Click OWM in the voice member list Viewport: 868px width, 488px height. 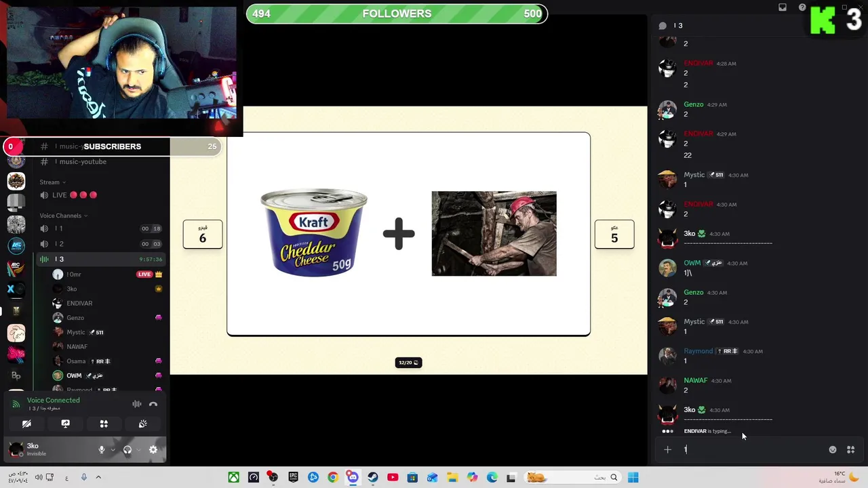coord(74,375)
